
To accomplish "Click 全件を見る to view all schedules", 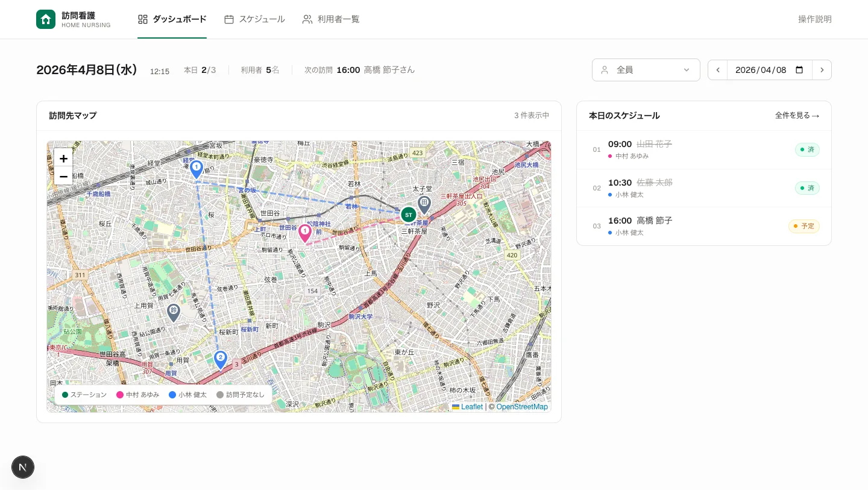I will click(797, 116).
